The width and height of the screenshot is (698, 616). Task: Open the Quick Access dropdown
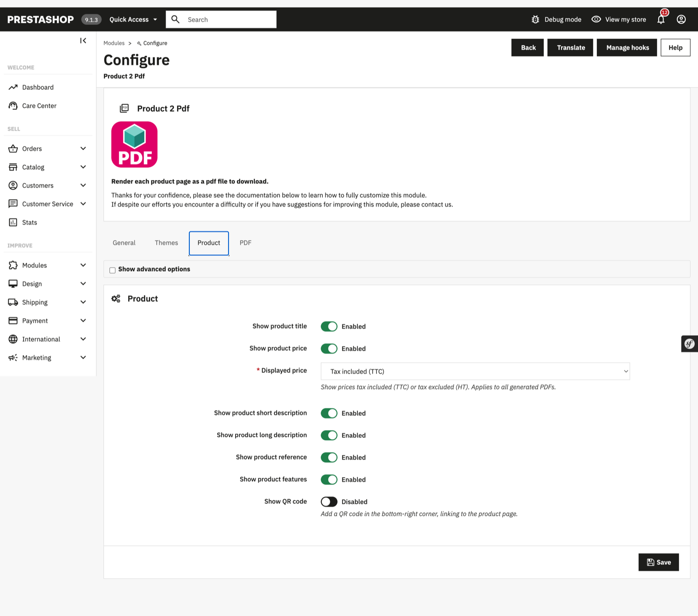[133, 19]
